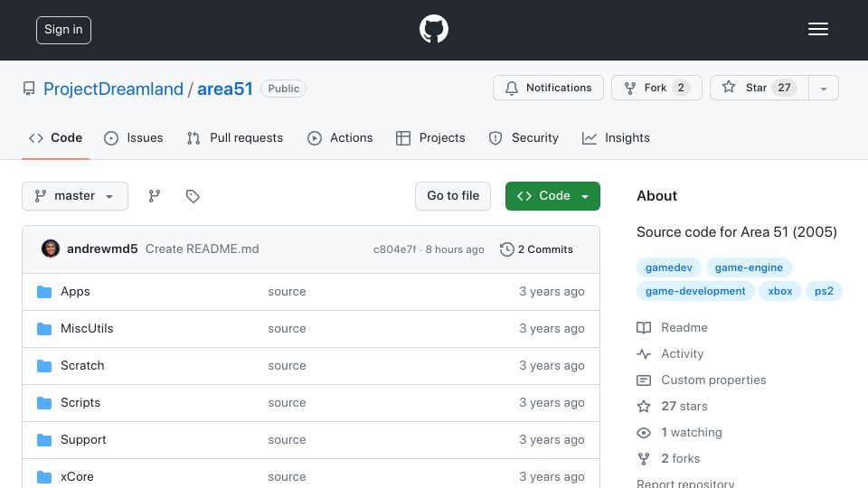Image resolution: width=868 pixels, height=488 pixels.
Task: Click the Sign in button
Action: coord(63,30)
